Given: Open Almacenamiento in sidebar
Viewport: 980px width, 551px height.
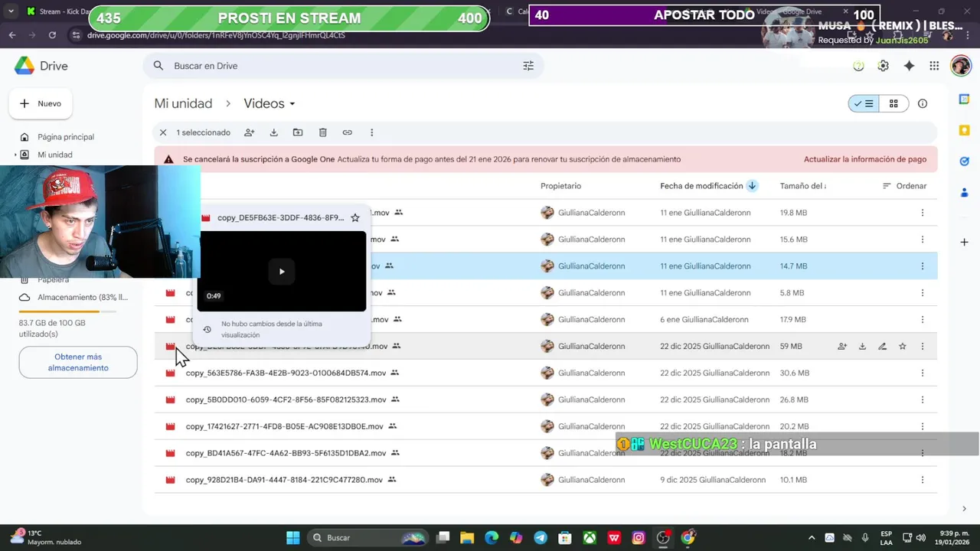Looking at the screenshot, I should click(x=82, y=297).
